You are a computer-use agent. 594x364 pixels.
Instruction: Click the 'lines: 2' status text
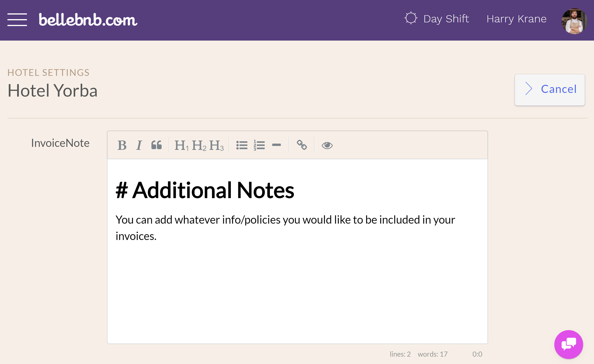coord(400,354)
